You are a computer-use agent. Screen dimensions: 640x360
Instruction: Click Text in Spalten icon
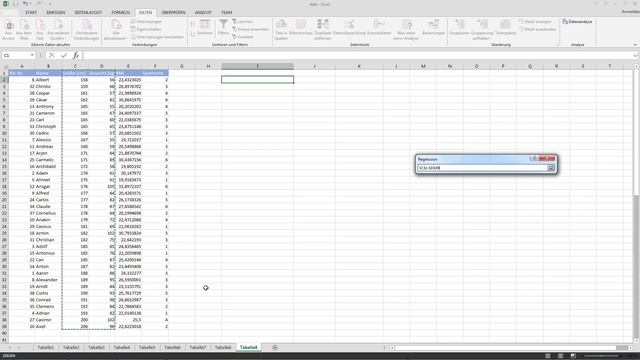(281, 29)
